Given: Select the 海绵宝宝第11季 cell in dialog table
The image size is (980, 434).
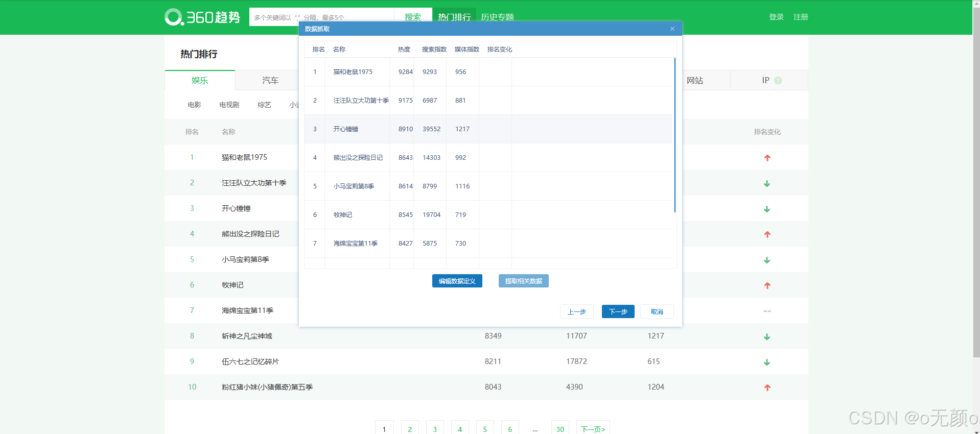Looking at the screenshot, I should [357, 244].
